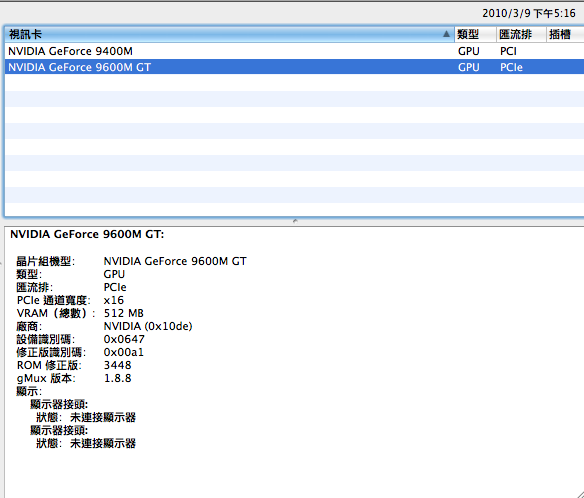Click the 晶片組機型 value text
584x498 pixels.
tap(175, 261)
